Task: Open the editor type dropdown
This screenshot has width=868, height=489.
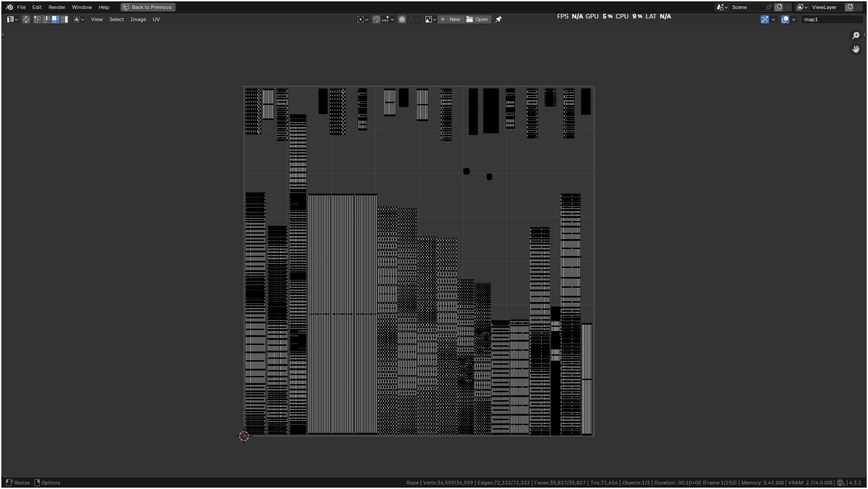Action: [x=12, y=19]
